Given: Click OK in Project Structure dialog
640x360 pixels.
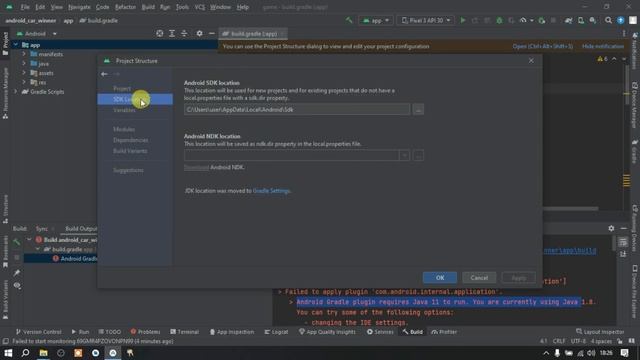Looking at the screenshot, I should (x=440, y=278).
